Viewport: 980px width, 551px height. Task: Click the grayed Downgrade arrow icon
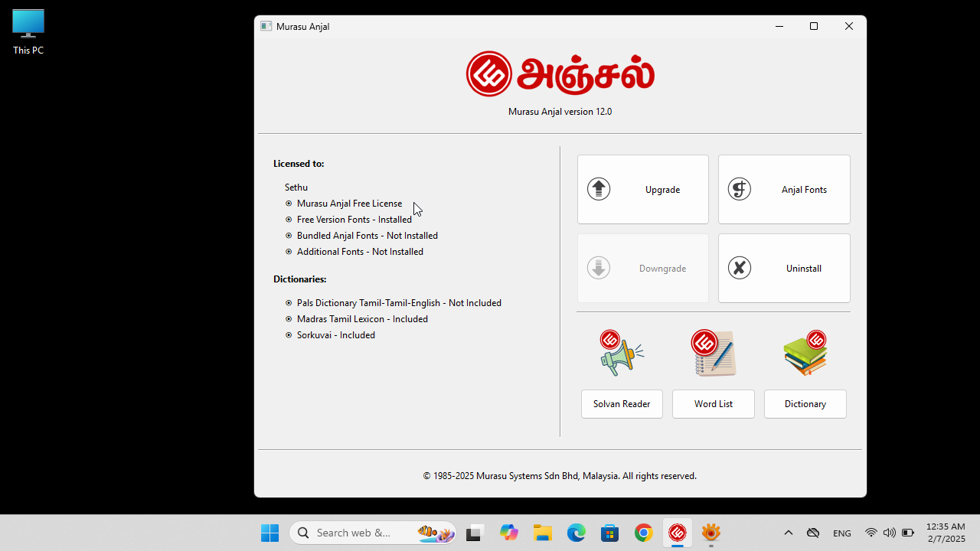598,268
